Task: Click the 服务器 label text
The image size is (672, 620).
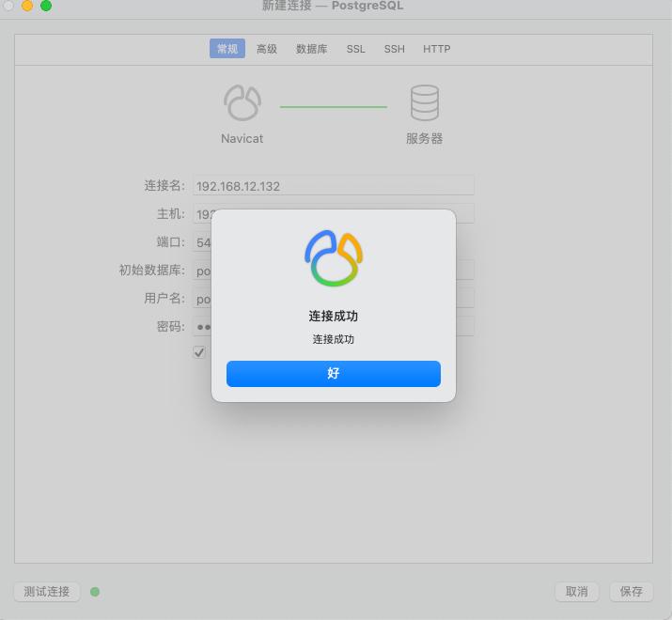Action: 424,138
